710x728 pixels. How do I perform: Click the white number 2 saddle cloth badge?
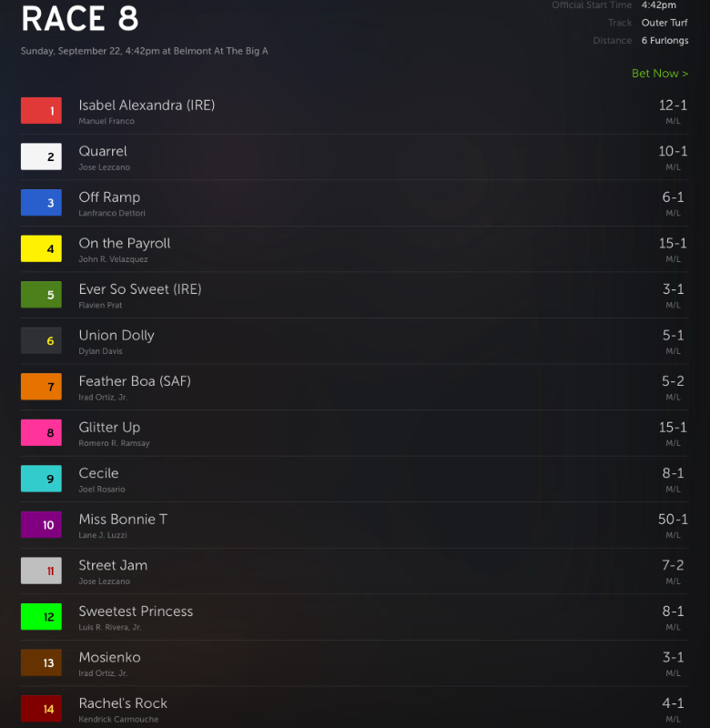click(41, 157)
